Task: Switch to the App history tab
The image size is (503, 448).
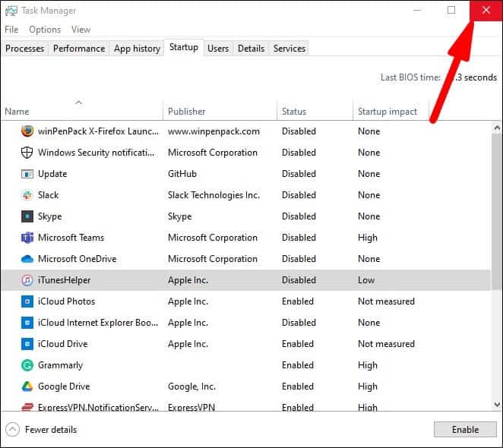Action: [x=137, y=49]
